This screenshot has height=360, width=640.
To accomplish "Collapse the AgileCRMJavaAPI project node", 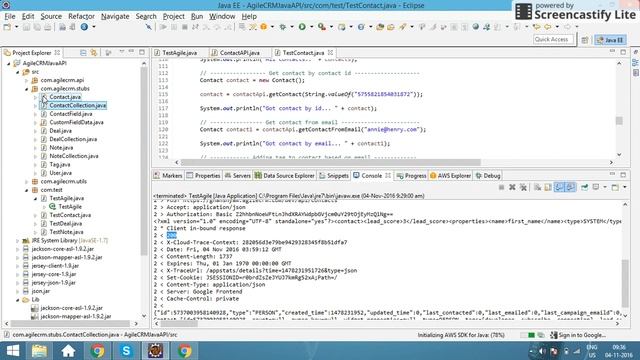I will tap(9, 63).
